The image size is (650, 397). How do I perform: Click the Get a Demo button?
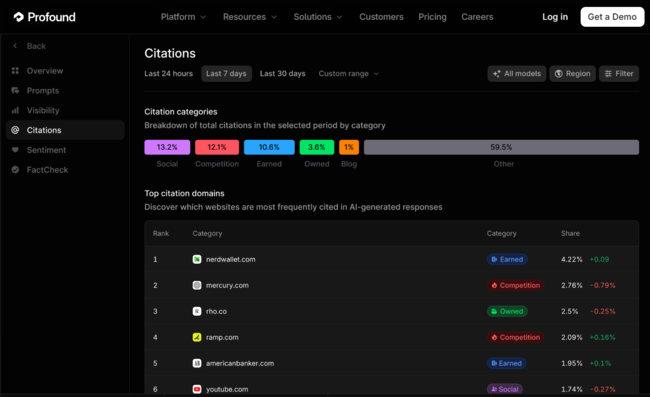coord(612,17)
